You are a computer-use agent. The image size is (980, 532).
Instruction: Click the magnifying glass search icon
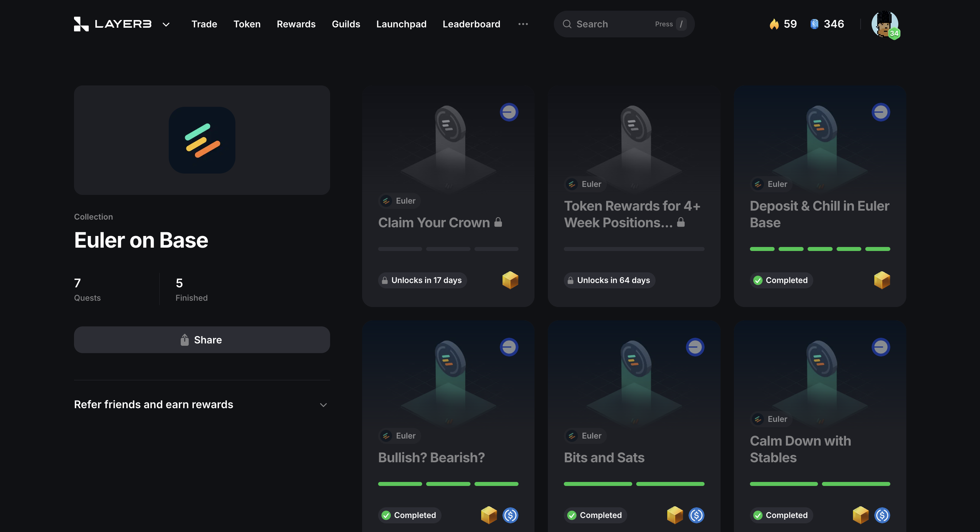(567, 24)
